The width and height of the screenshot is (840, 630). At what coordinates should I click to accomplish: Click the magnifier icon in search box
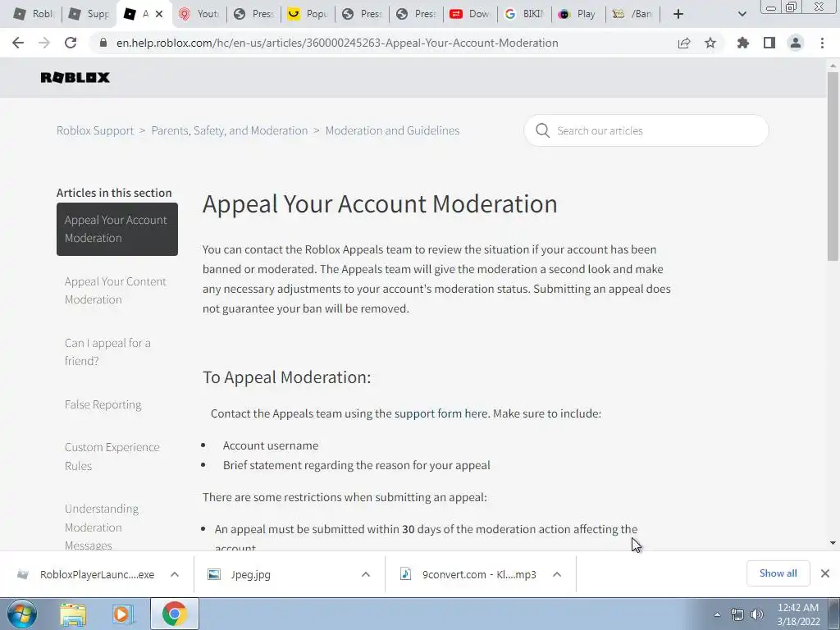tap(542, 130)
